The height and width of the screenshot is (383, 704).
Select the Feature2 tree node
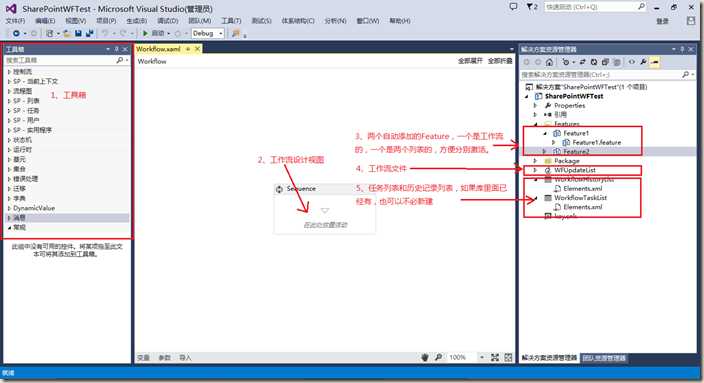576,151
